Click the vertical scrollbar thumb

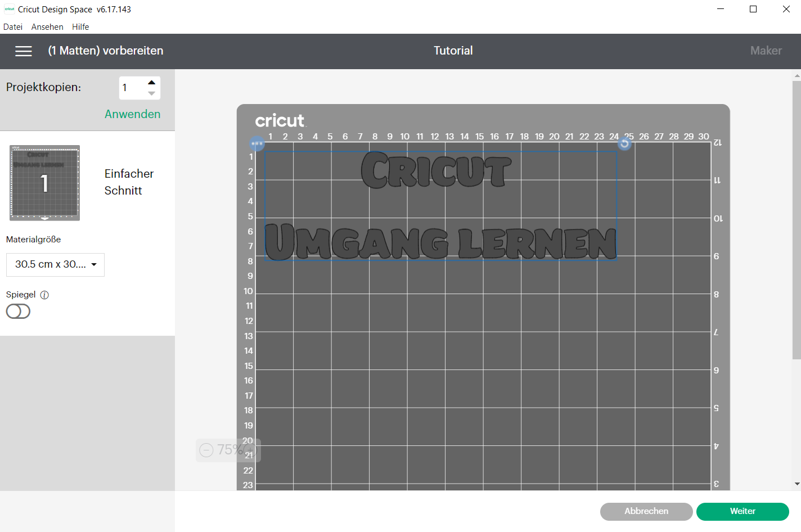[x=796, y=219]
